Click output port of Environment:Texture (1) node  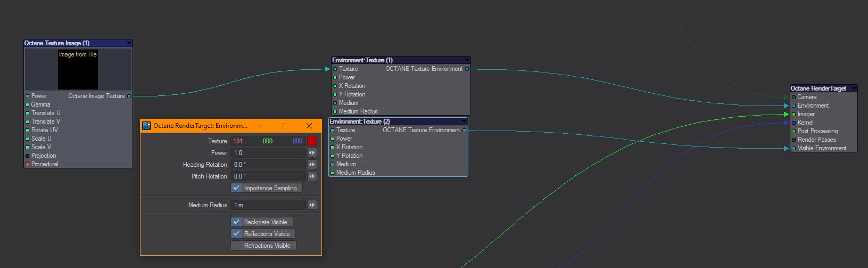pyautogui.click(x=467, y=69)
